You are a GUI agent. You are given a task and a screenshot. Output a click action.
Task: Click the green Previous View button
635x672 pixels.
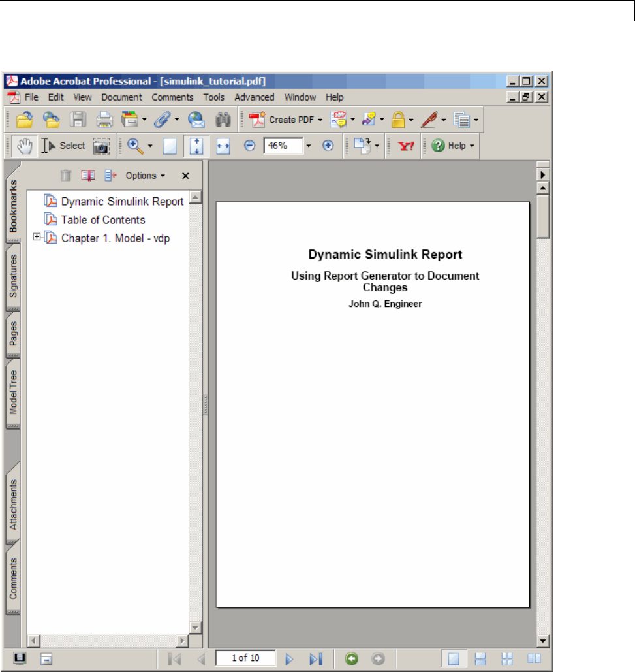(352, 659)
